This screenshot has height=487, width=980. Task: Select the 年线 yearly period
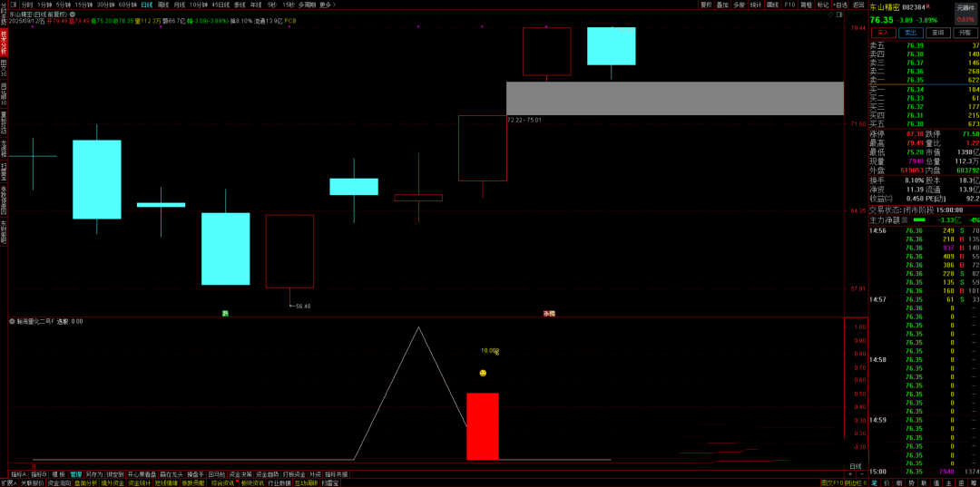pyautogui.click(x=256, y=5)
